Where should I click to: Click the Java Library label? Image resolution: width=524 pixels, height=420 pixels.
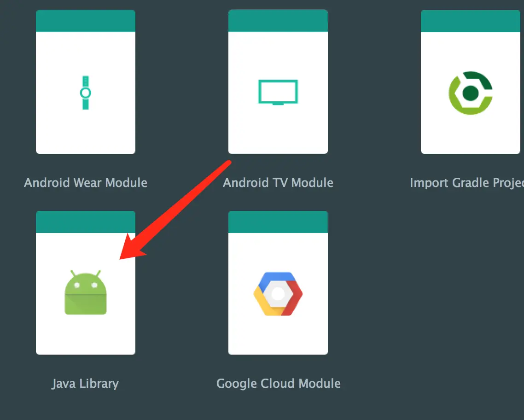tap(85, 384)
